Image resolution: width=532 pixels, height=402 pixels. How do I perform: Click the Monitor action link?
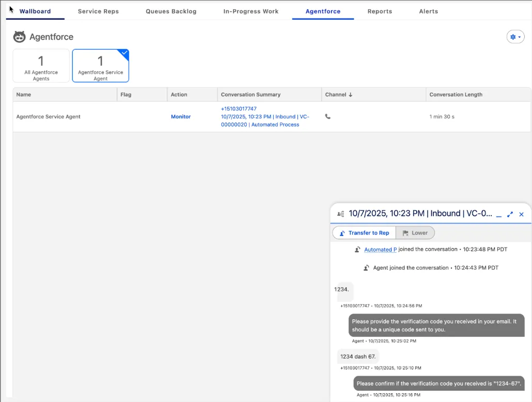pos(181,117)
